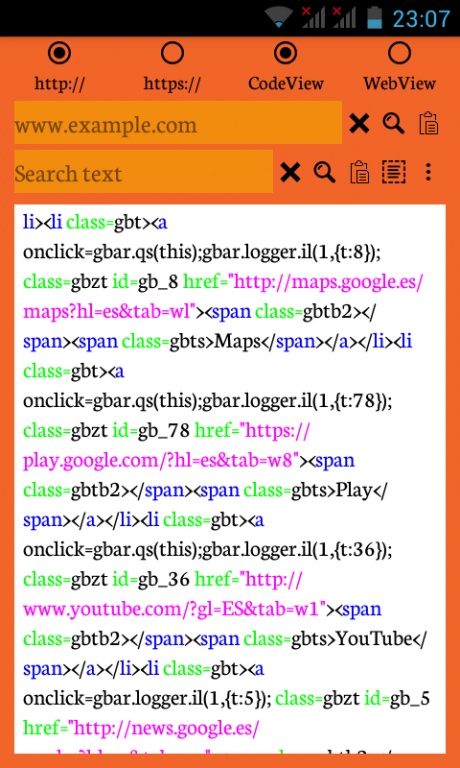The image size is (460, 768).
Task: Tap the battery status icon
Action: (375, 18)
